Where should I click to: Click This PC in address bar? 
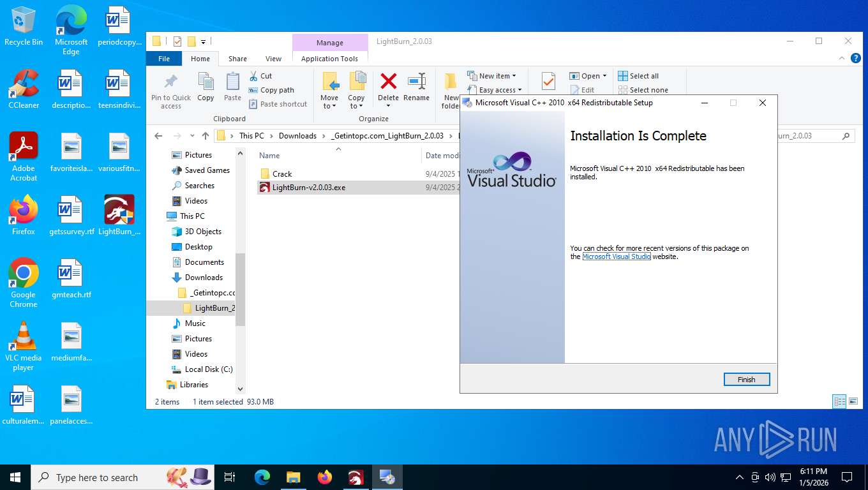pyautogui.click(x=251, y=136)
